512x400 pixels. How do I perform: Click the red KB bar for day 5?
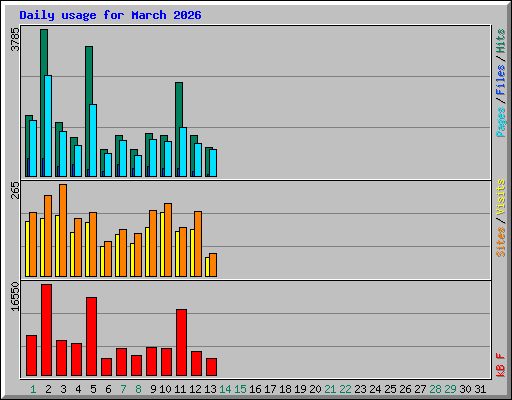point(91,336)
